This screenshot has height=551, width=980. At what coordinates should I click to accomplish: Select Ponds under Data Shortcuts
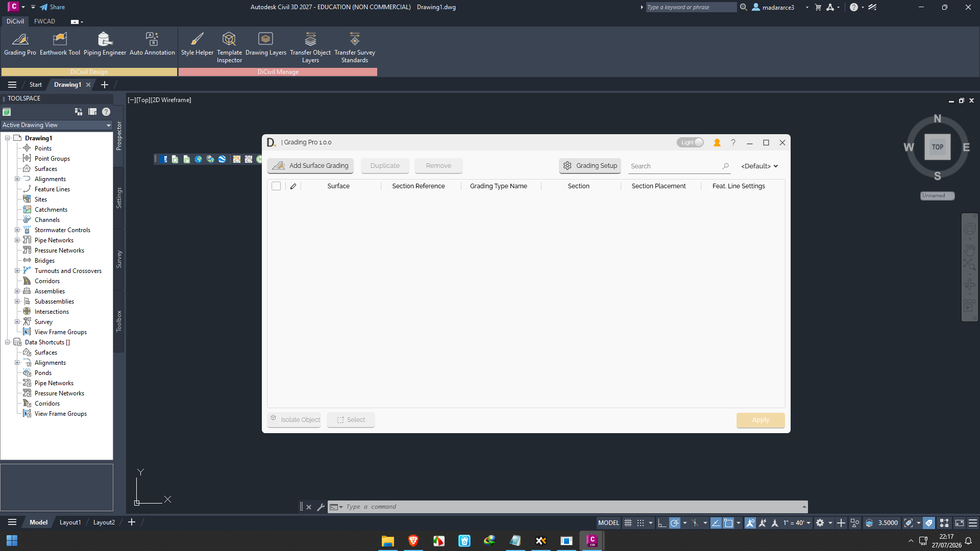click(43, 373)
